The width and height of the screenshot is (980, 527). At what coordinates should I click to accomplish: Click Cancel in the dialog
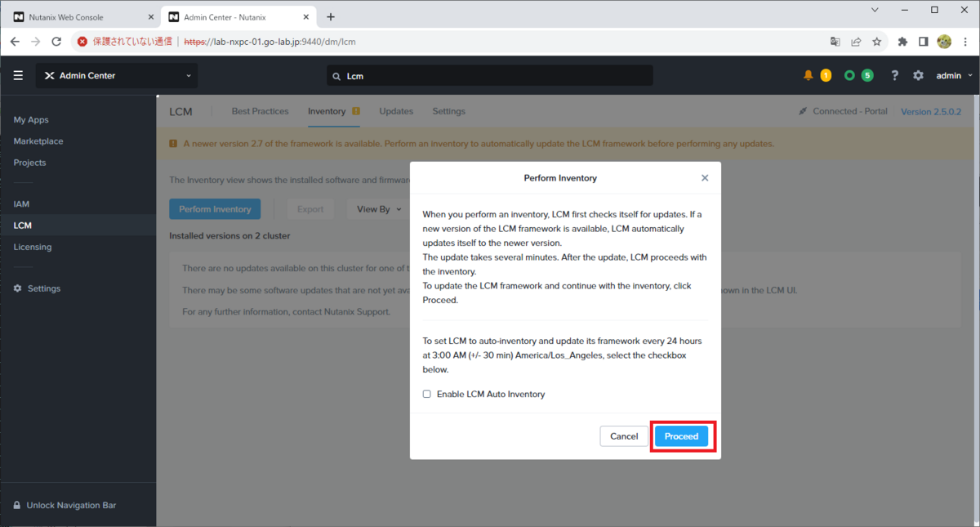pyautogui.click(x=624, y=436)
